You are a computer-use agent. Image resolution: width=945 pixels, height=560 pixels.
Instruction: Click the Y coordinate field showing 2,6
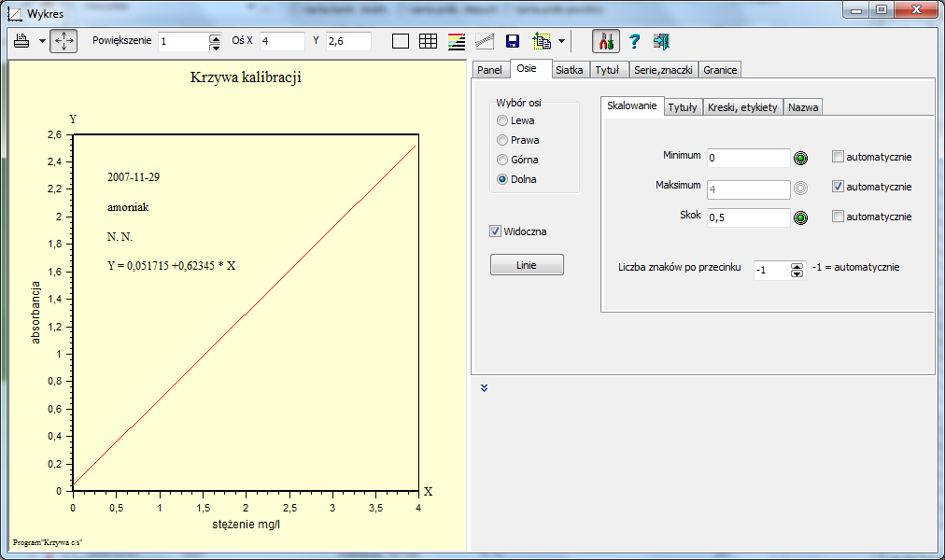(x=348, y=42)
